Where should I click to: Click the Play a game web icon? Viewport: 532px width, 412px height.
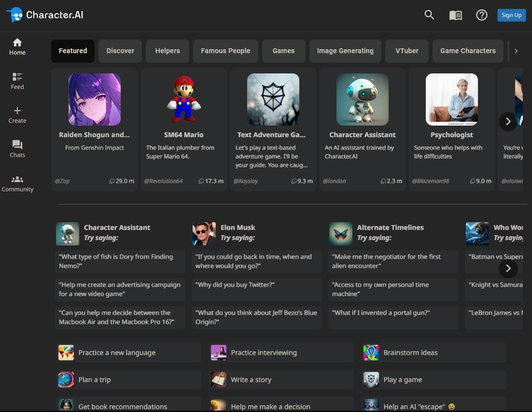click(x=371, y=380)
